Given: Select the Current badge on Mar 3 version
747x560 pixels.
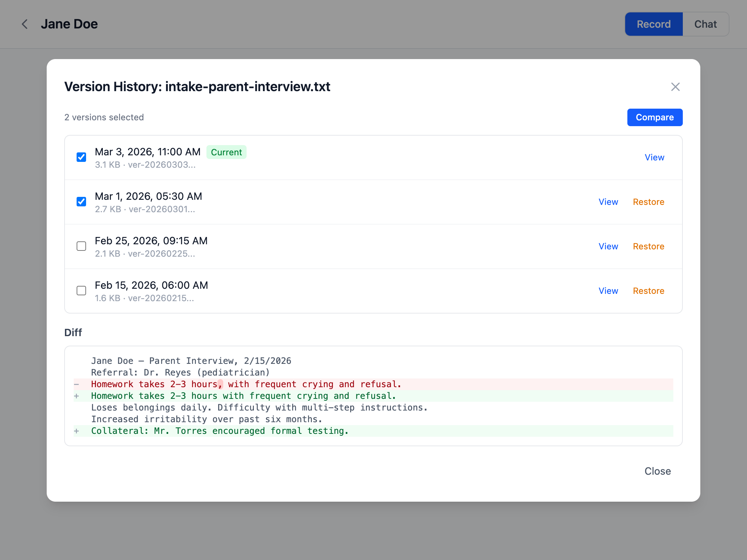Looking at the screenshot, I should point(227,152).
